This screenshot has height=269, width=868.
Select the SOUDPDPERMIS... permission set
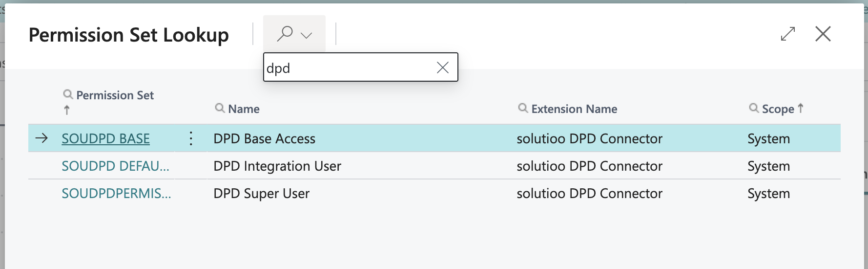pos(116,193)
